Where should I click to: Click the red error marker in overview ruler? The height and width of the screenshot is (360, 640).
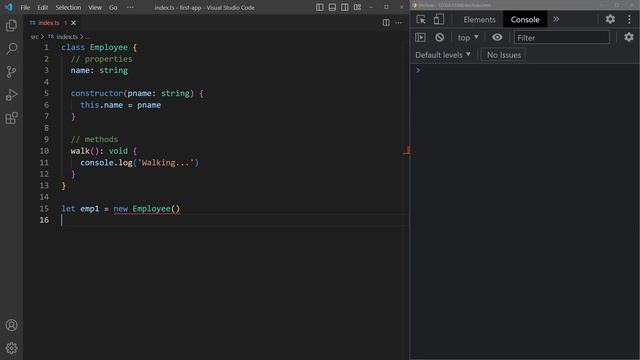pos(407,151)
